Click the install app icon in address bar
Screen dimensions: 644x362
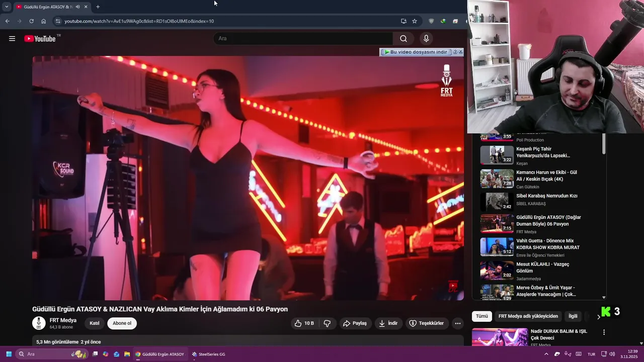[404, 21]
